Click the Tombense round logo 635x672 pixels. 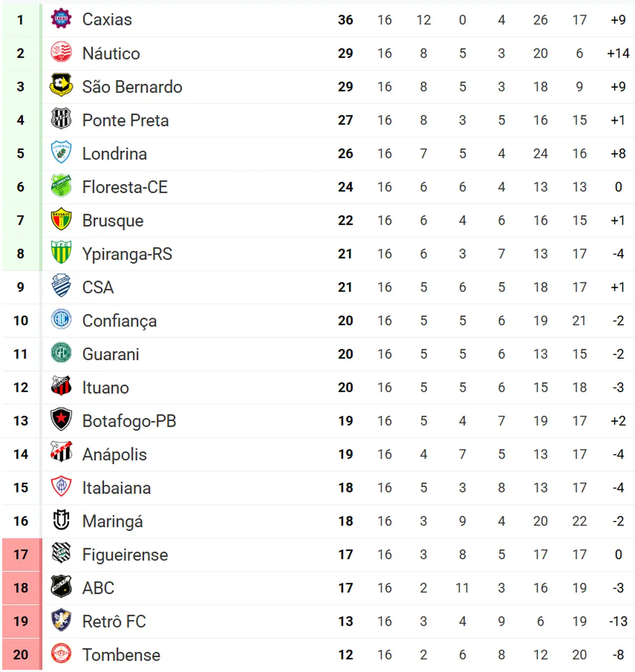(61, 654)
